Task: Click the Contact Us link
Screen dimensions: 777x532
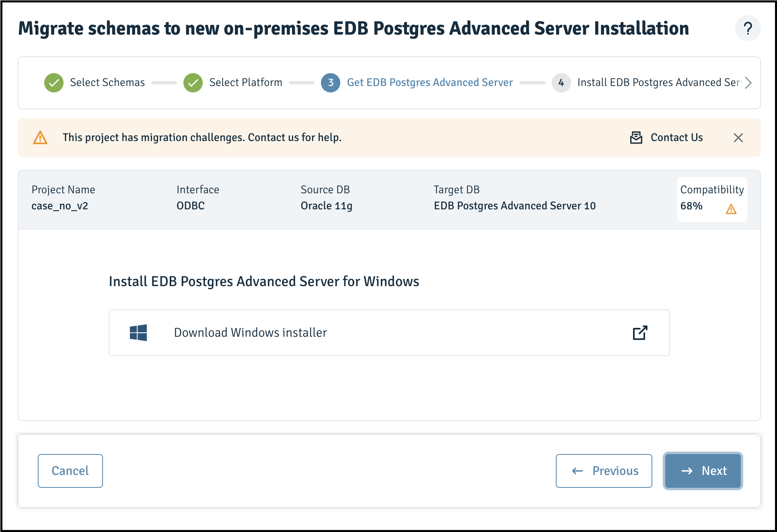Action: coord(677,137)
